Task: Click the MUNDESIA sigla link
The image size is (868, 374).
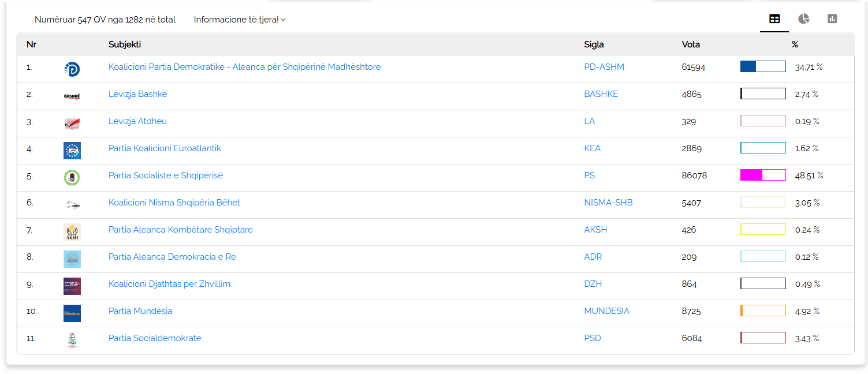Action: 606,311
